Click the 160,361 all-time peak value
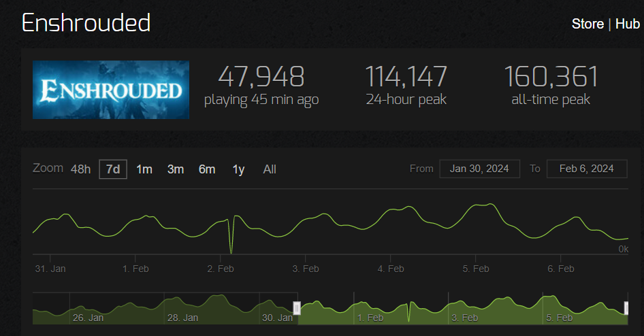This screenshot has height=336, width=644. click(x=551, y=77)
